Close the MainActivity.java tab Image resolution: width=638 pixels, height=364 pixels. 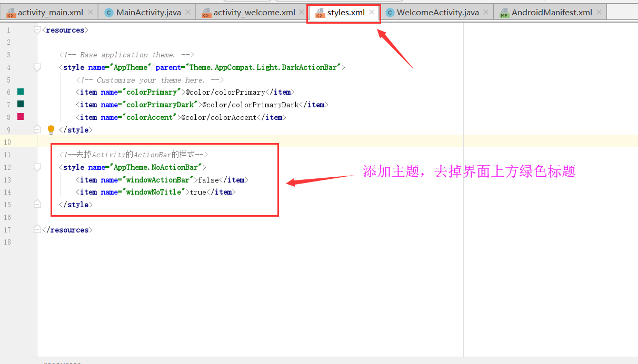tap(188, 12)
